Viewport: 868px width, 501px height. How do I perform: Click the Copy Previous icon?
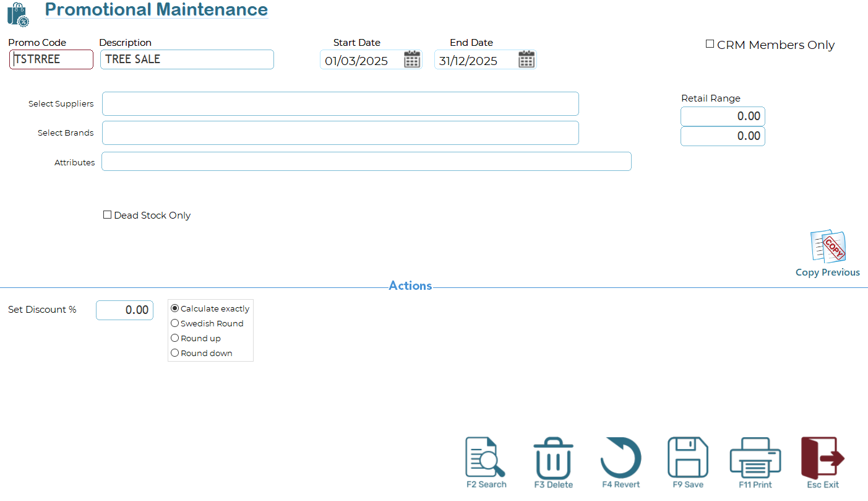pyautogui.click(x=828, y=248)
